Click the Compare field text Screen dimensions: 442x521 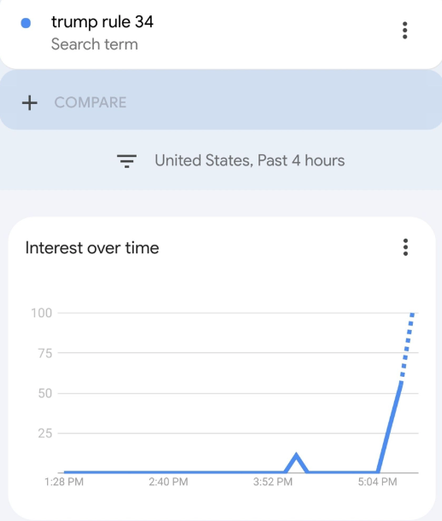[90, 103]
